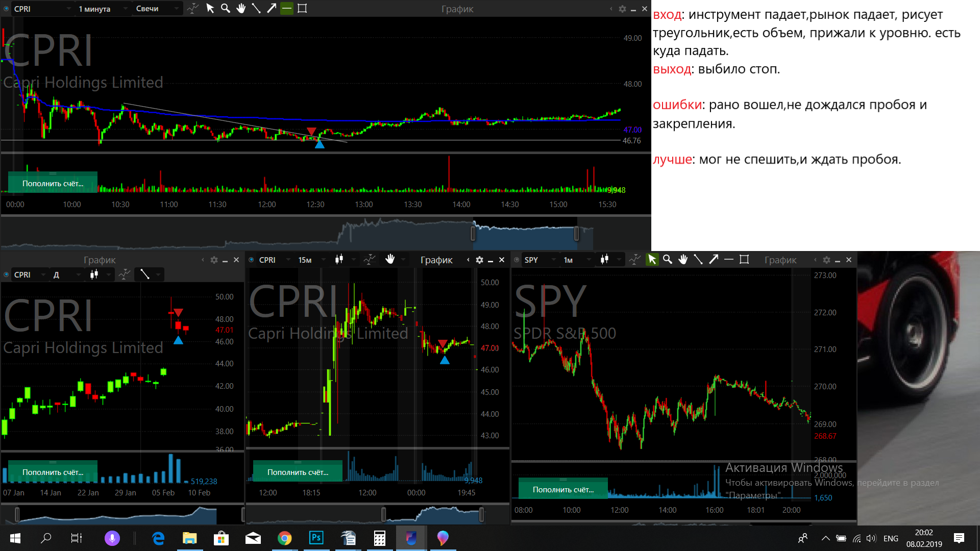Select rectangle tool in SPY chart
Image resolution: width=980 pixels, height=551 pixels.
point(744,260)
